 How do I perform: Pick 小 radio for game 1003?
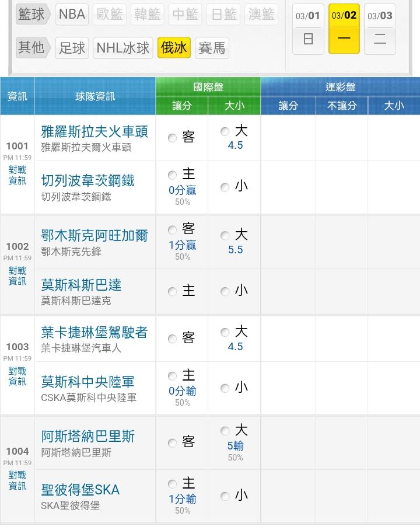(225, 388)
